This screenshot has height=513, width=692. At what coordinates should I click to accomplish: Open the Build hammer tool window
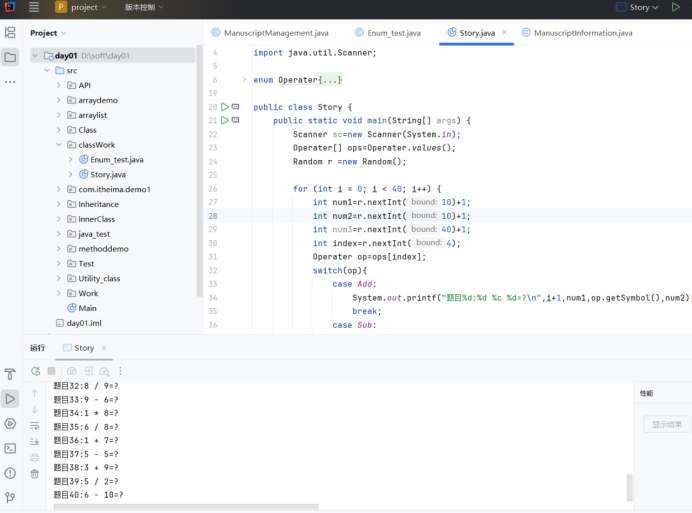pyautogui.click(x=10, y=374)
